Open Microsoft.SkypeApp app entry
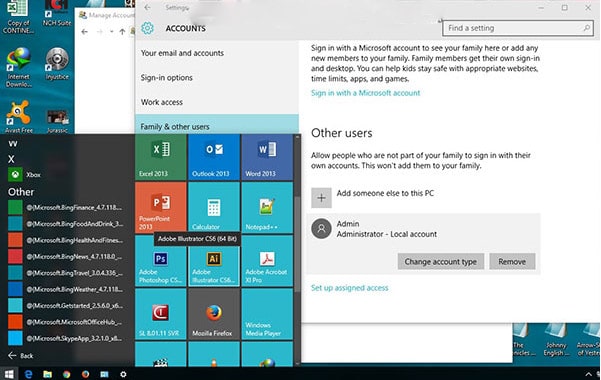This screenshot has height=380, width=601. (65, 339)
